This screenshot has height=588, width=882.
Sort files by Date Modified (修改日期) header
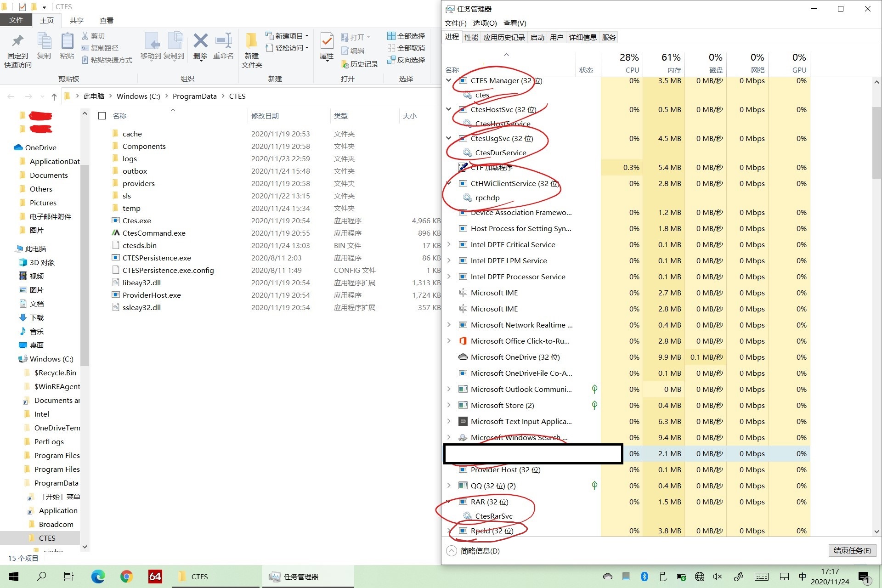[288, 116]
